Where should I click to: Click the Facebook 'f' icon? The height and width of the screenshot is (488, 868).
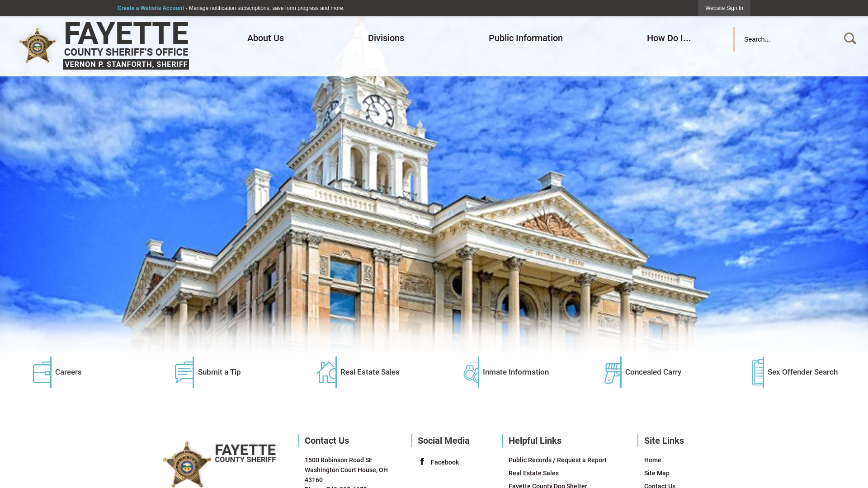[x=422, y=461]
